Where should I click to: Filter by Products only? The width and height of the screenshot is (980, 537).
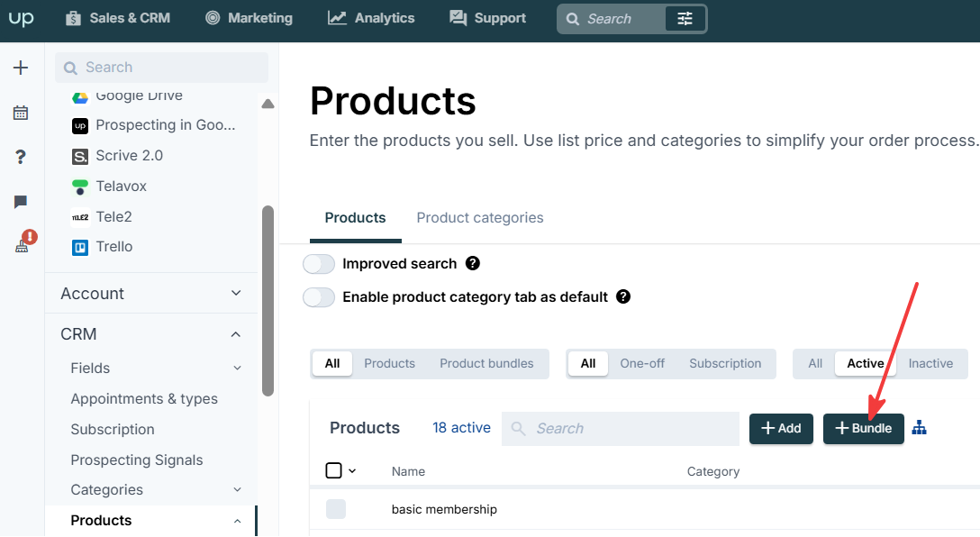(389, 364)
